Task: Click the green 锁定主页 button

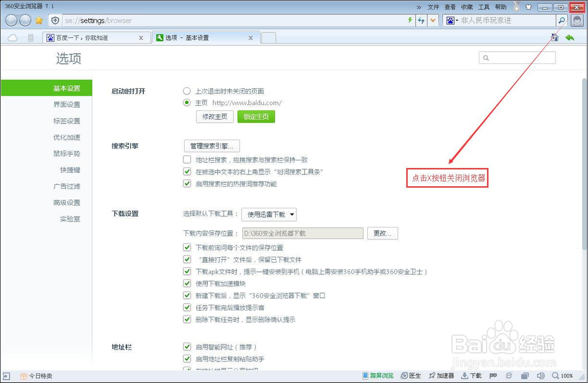Action: (256, 116)
